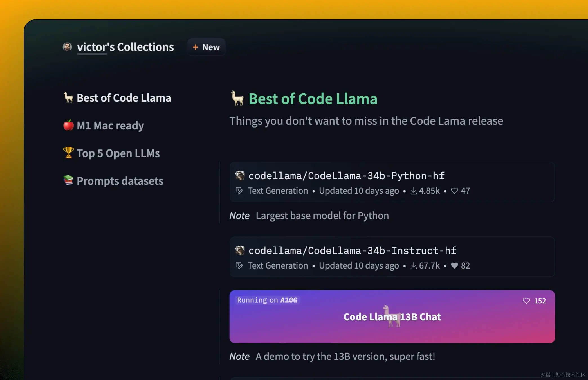Click codellama avatar on the Instruct-hf card
This screenshot has height=380, width=588.
coord(240,251)
